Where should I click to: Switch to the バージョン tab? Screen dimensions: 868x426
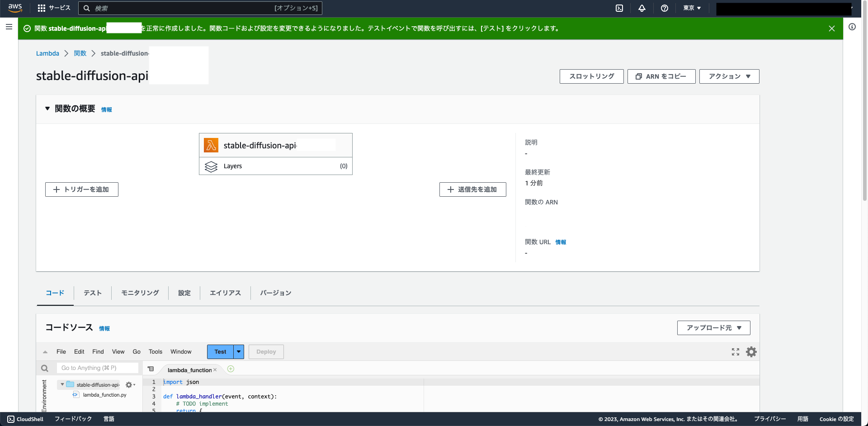tap(276, 293)
